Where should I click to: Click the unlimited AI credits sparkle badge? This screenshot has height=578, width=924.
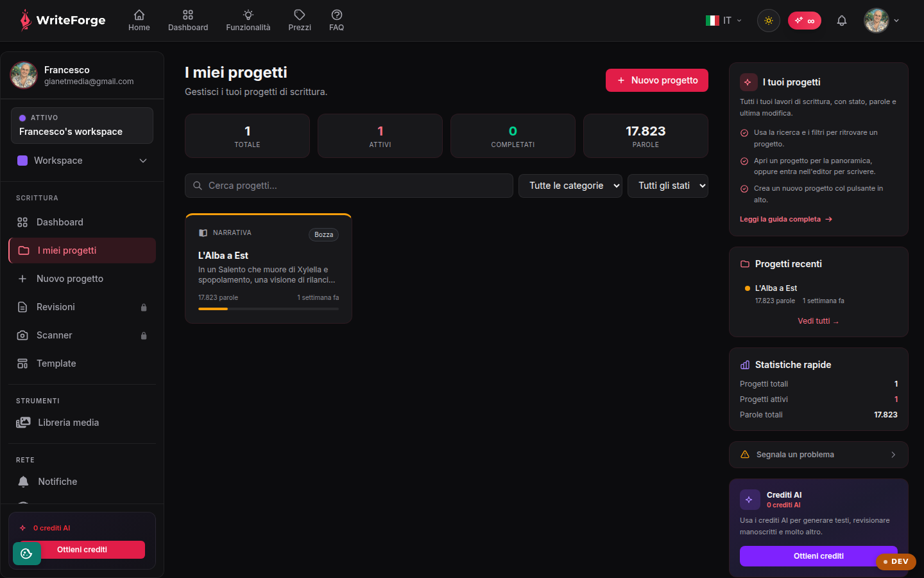(805, 21)
